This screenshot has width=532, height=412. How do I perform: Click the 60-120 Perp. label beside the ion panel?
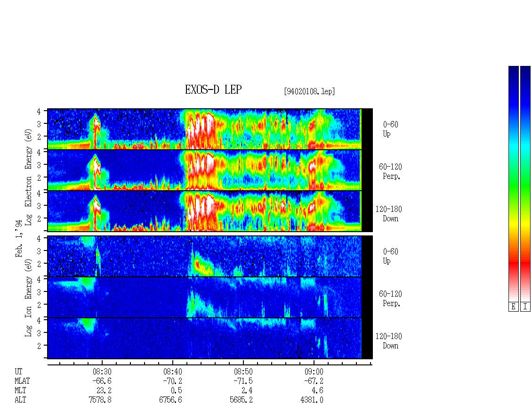(x=390, y=299)
